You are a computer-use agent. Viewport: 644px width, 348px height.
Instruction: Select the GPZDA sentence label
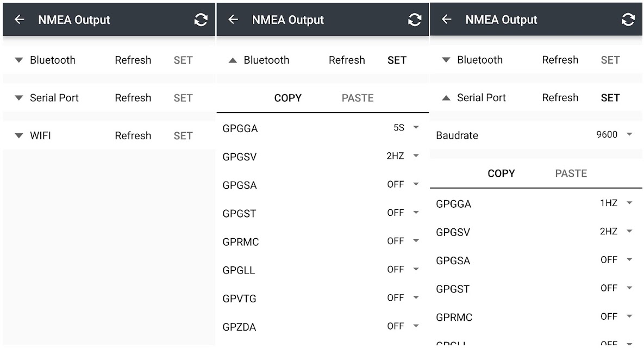pyautogui.click(x=239, y=327)
